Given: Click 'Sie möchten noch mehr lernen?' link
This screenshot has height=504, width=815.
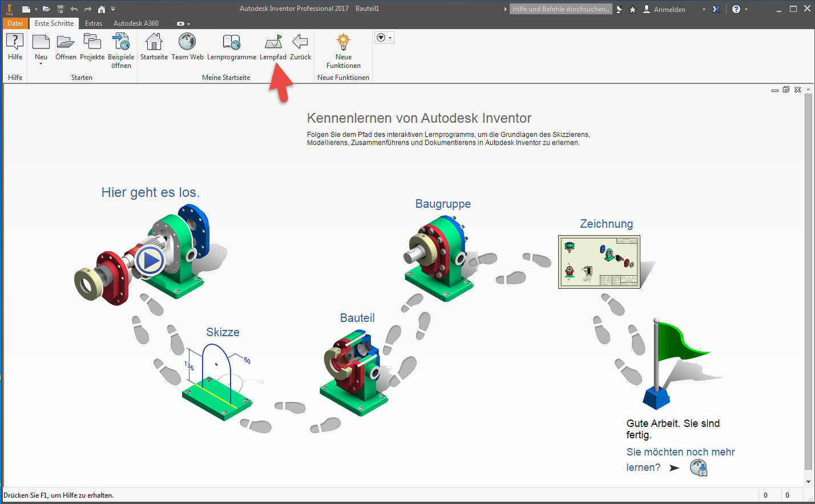Looking at the screenshot, I should pyautogui.click(x=680, y=459).
